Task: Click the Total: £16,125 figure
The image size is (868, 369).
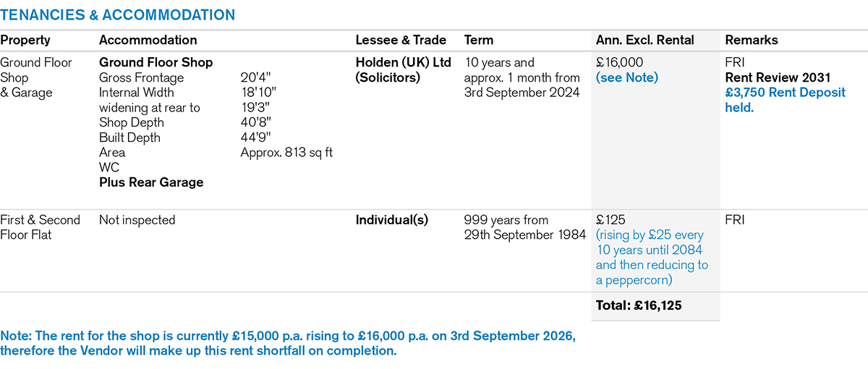Action: (x=639, y=306)
